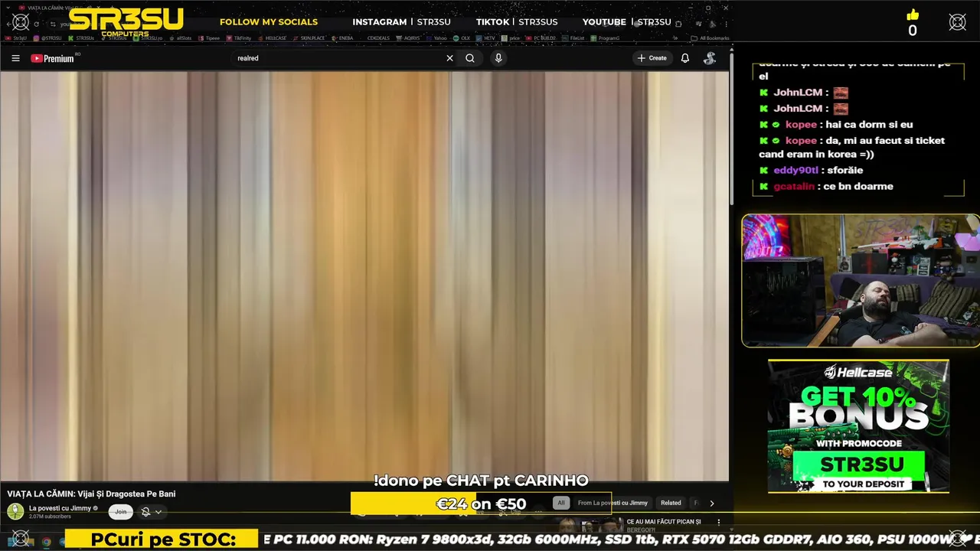Clear the YouTube search text
Viewport: 980px width, 551px height.
pyautogui.click(x=449, y=58)
